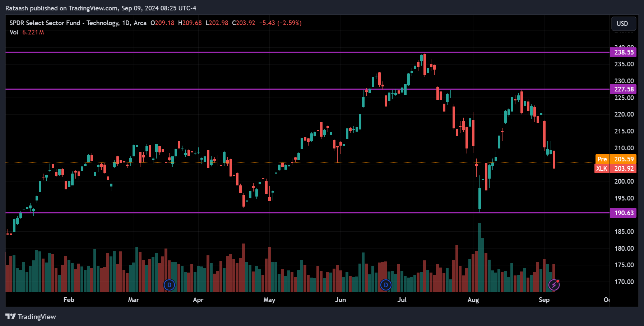
Task: Click the XLK 203.92 price label
Action: click(616, 169)
